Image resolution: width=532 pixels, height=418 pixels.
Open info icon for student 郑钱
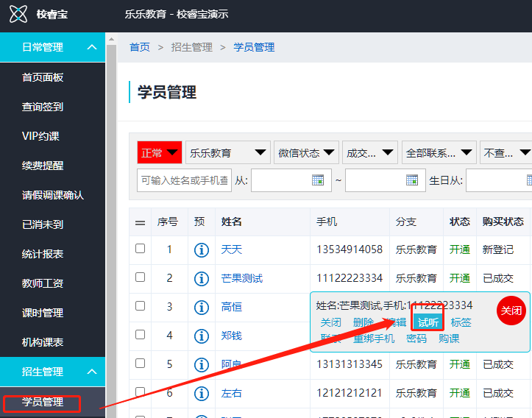point(202,336)
